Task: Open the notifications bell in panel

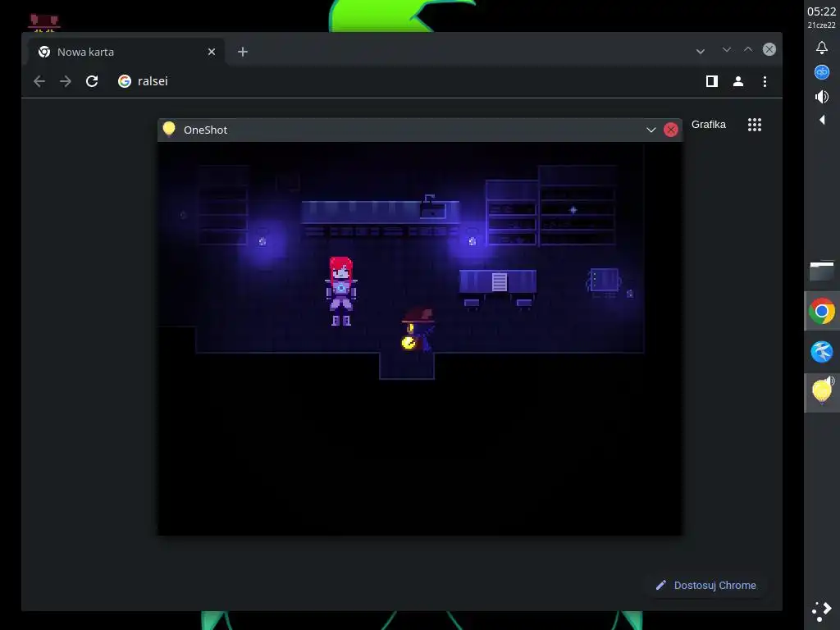Action: (822, 48)
